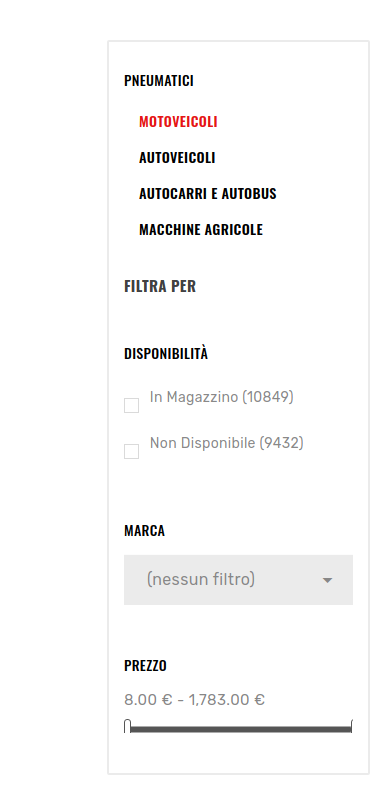
Task: Click the 'In Magazzino (10849)' label text
Action: (222, 397)
